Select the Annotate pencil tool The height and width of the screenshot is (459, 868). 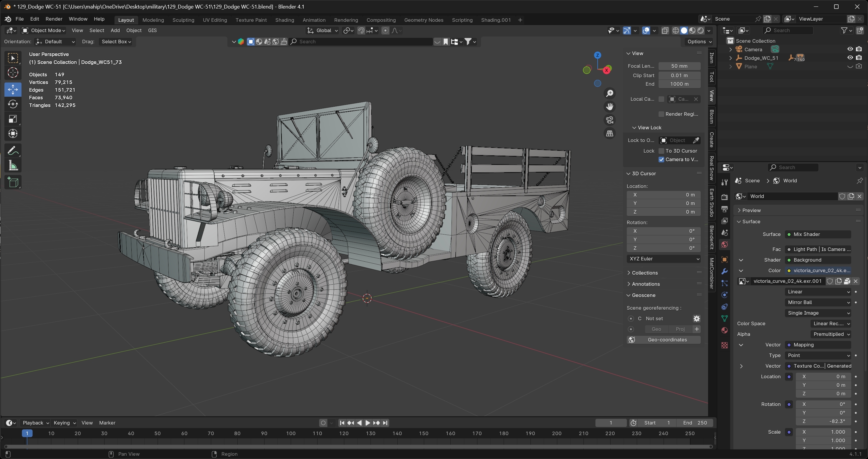[x=13, y=150]
